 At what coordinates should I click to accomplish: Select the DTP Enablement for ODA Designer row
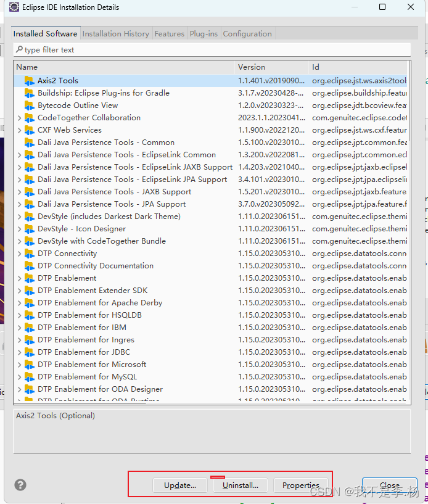click(x=210, y=389)
